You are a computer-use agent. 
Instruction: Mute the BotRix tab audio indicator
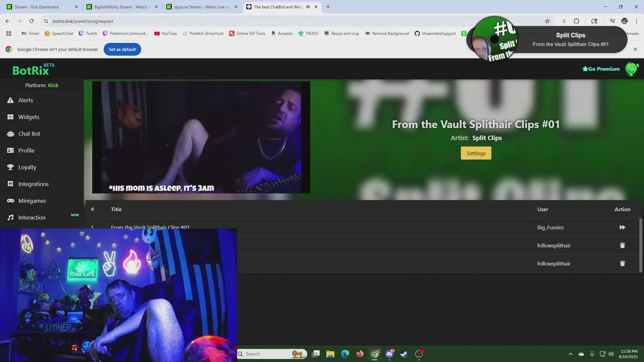[x=307, y=7]
